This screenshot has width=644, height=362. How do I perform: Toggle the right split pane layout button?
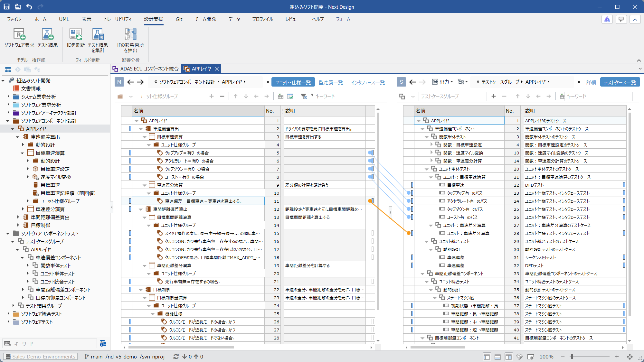508,357
